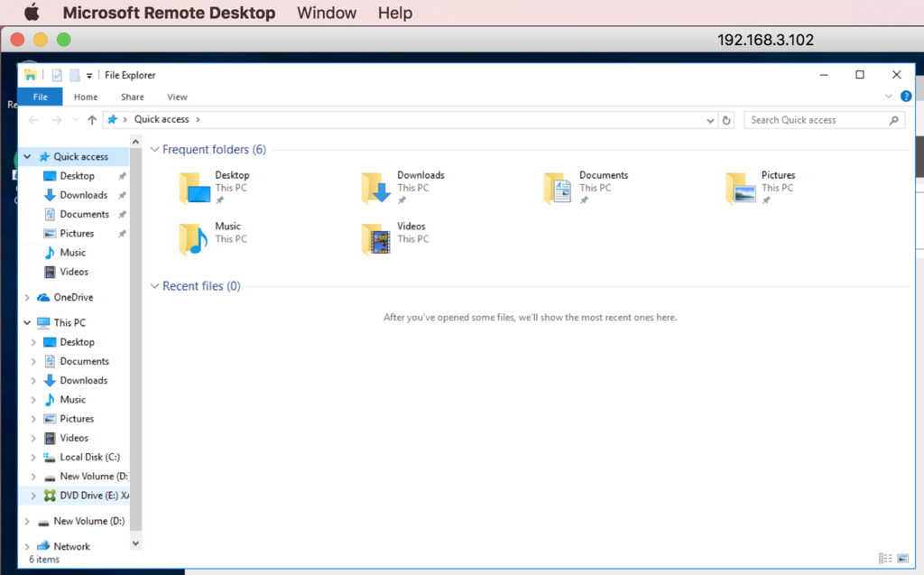Select Documents under This PC

[x=84, y=361]
